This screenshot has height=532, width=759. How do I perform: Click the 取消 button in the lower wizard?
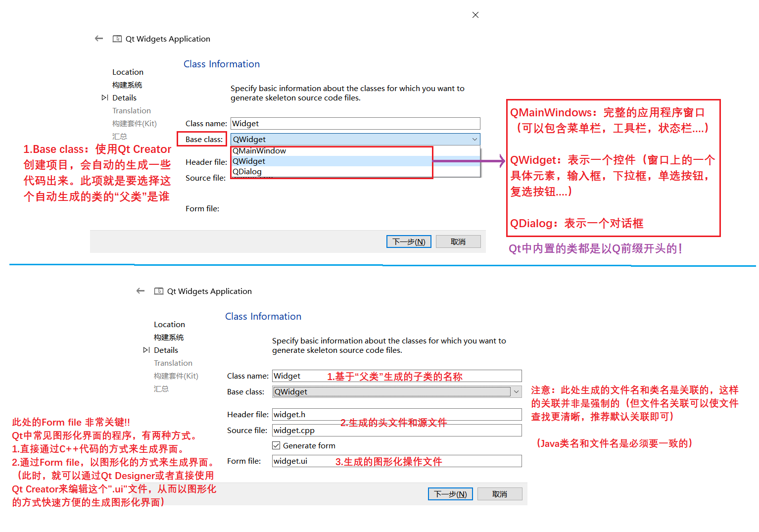pyautogui.click(x=500, y=494)
